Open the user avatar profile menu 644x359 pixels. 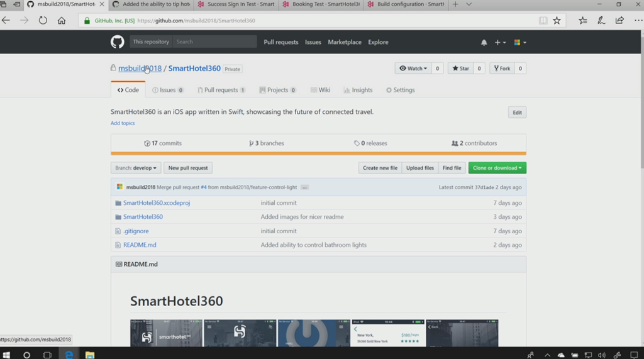519,42
